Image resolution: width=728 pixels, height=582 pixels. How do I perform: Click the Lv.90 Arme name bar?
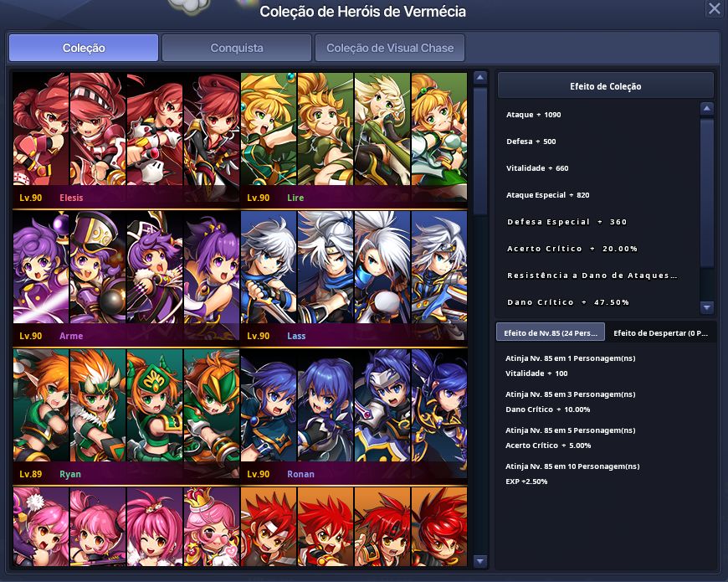click(x=126, y=336)
